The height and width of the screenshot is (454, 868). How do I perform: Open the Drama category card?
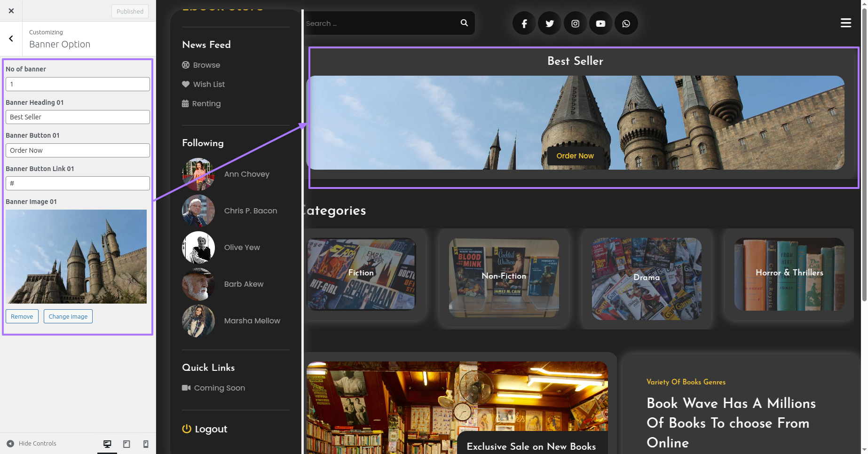[647, 278]
